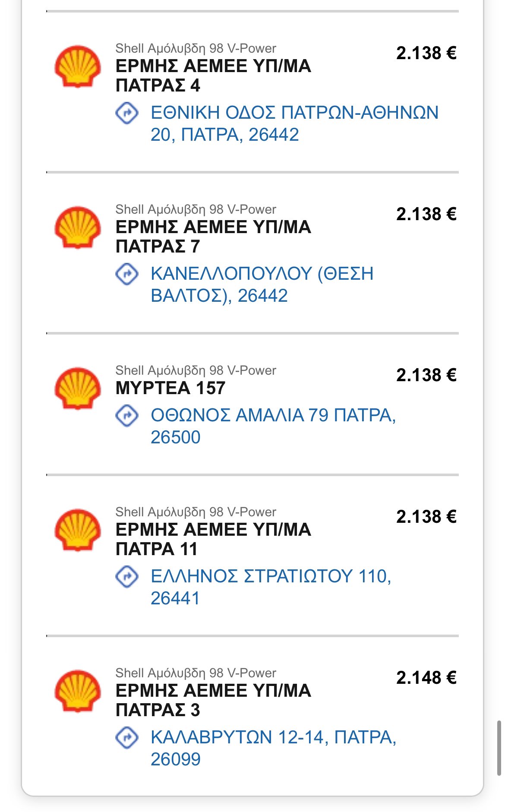Tap directions icon for ΕΛΛΗΝΟΣ ΣΤΡΑΤΙΩΤΟΥ 110
The image size is (505, 812).
click(127, 577)
